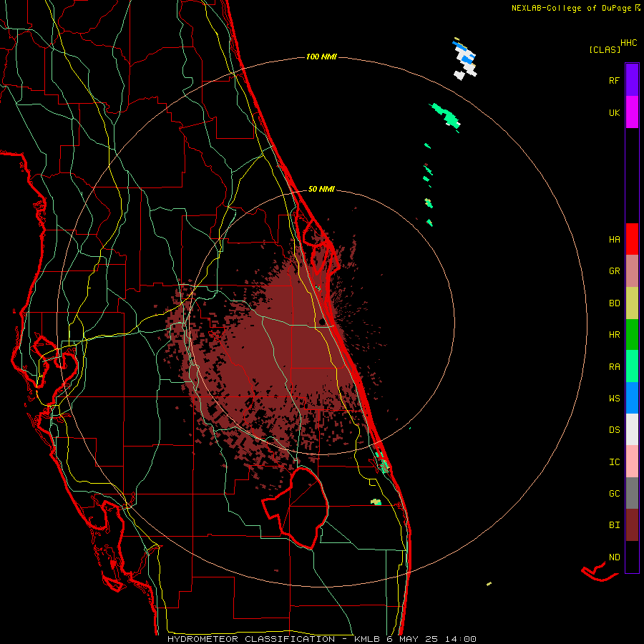Pick the RA light green legend swatch
The width and height of the screenshot is (644, 644).
coord(632,366)
